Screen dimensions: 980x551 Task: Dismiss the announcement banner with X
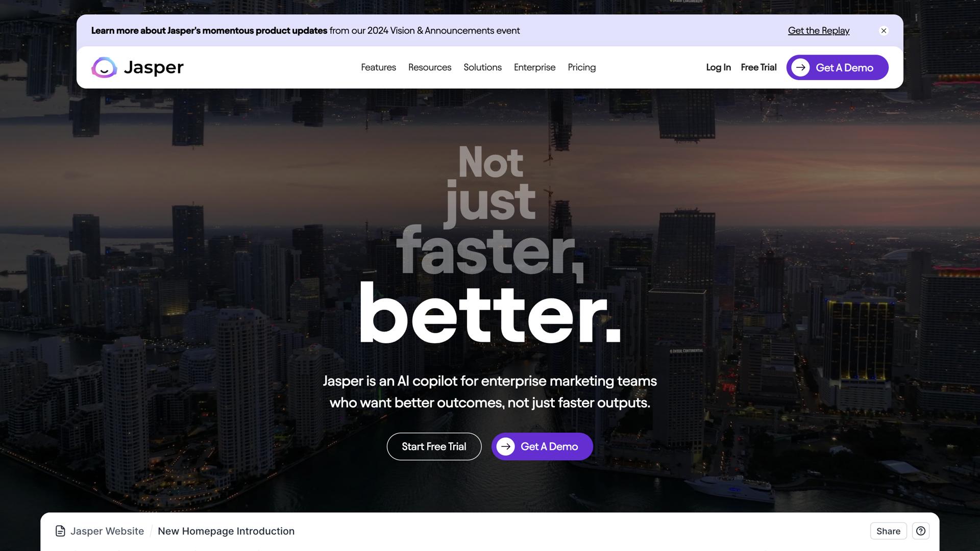[x=884, y=31]
